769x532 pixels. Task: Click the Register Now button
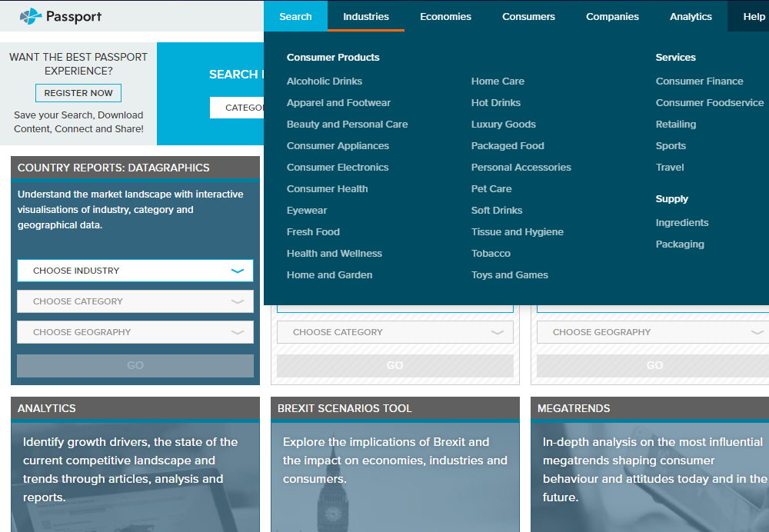[x=78, y=93]
